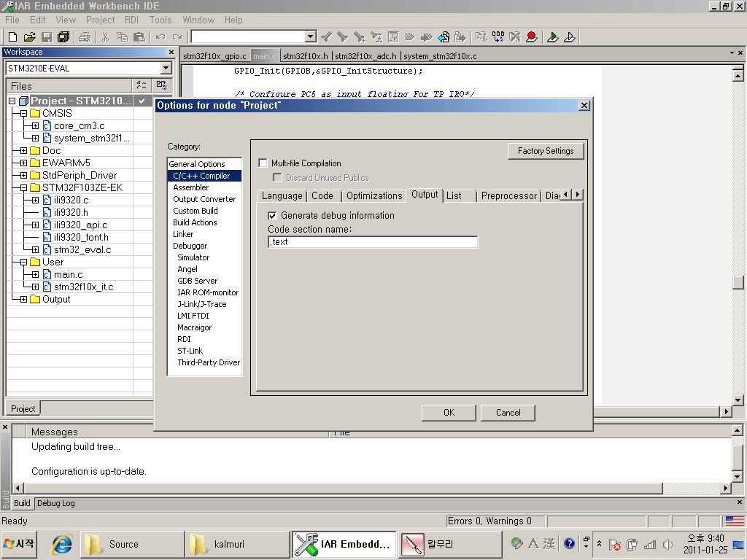This screenshot has width=747, height=560.
Task: Close the Workspace panel
Action: point(171,52)
